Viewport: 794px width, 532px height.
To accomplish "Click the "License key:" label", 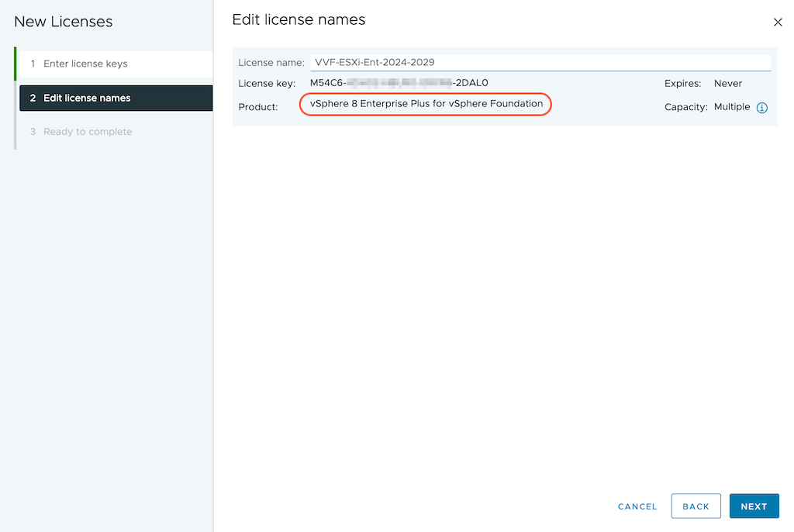I will coord(267,84).
